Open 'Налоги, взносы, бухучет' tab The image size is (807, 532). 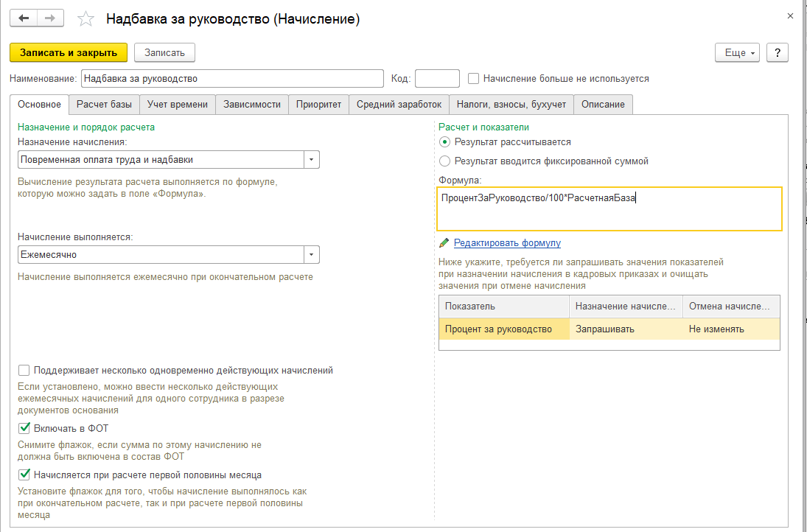point(511,105)
